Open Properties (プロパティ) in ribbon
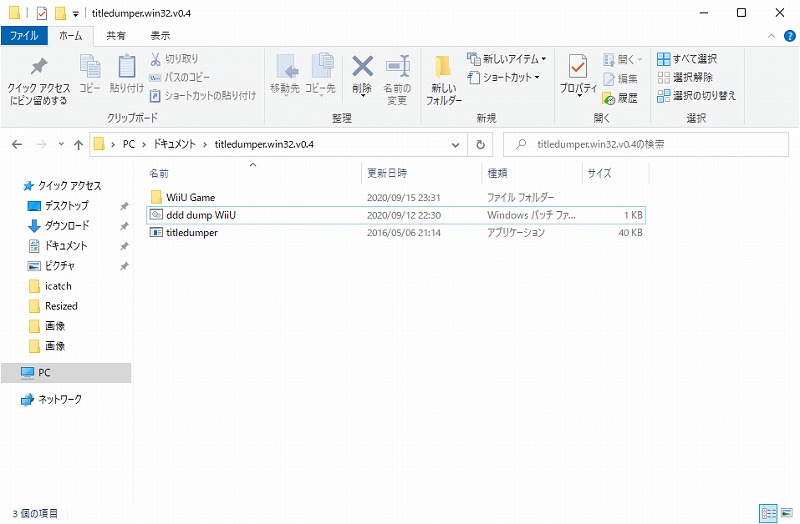 [x=578, y=76]
